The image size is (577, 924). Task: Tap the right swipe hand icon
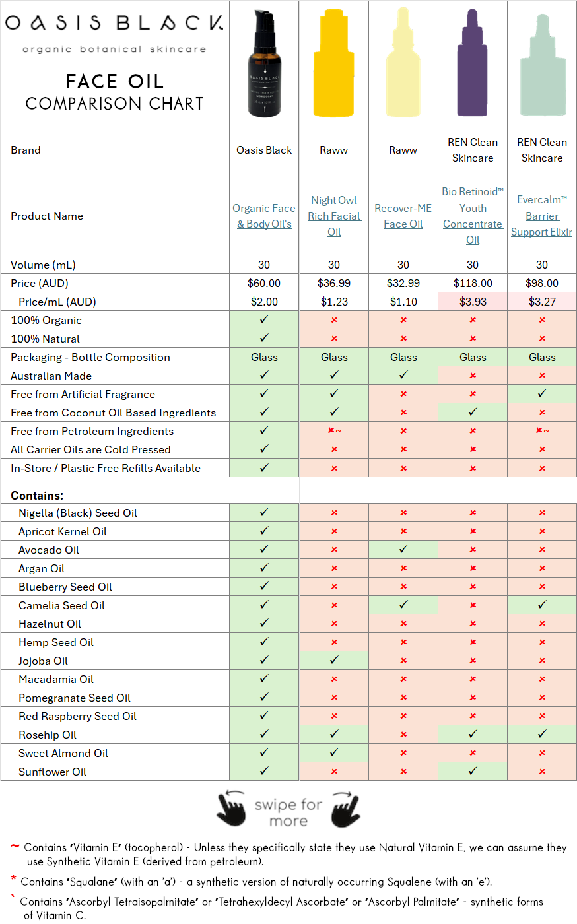345,809
